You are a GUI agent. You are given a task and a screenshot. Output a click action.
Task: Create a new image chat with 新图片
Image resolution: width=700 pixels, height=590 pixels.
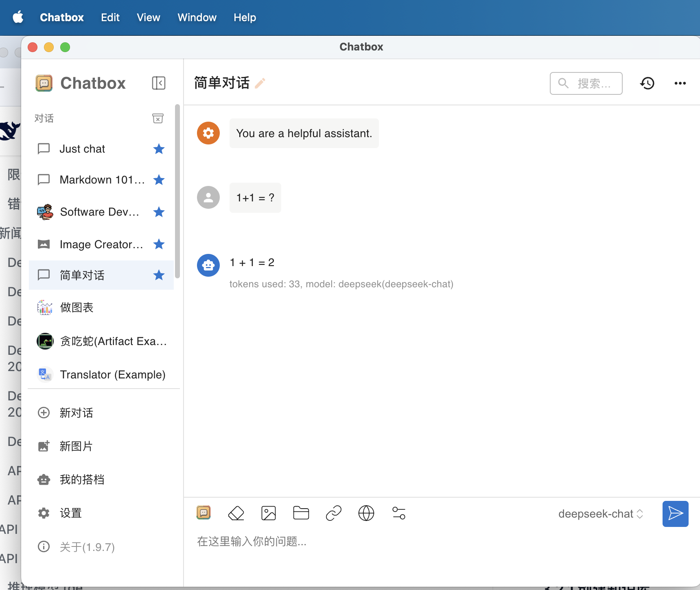(x=101, y=446)
